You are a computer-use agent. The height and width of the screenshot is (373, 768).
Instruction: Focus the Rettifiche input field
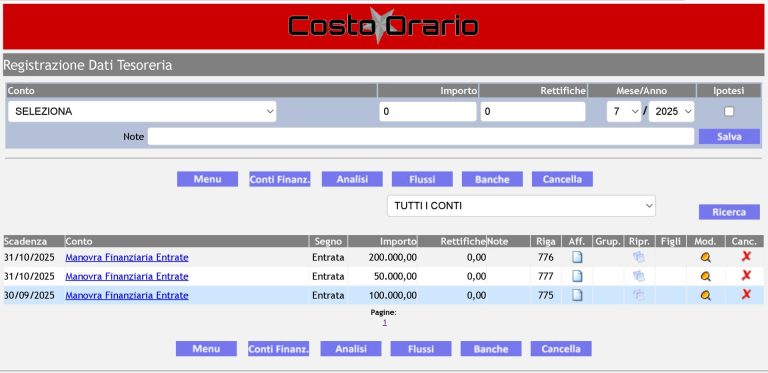click(x=533, y=112)
